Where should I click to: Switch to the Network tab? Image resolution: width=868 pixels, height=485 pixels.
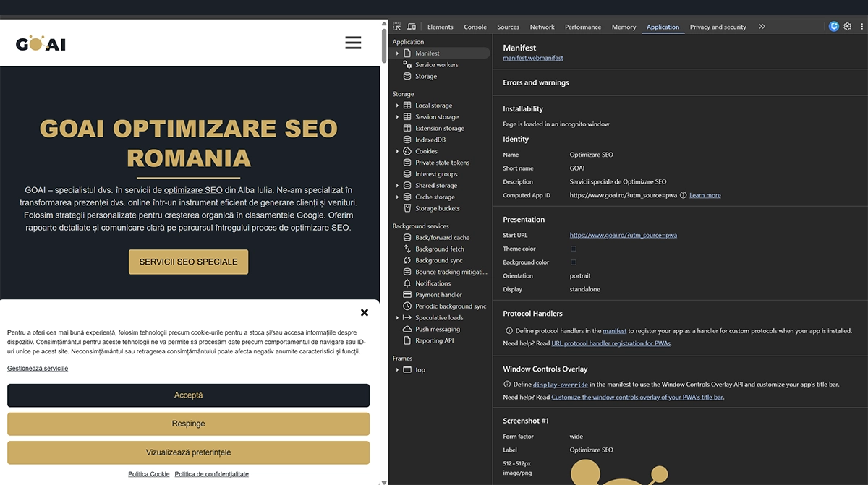click(542, 27)
